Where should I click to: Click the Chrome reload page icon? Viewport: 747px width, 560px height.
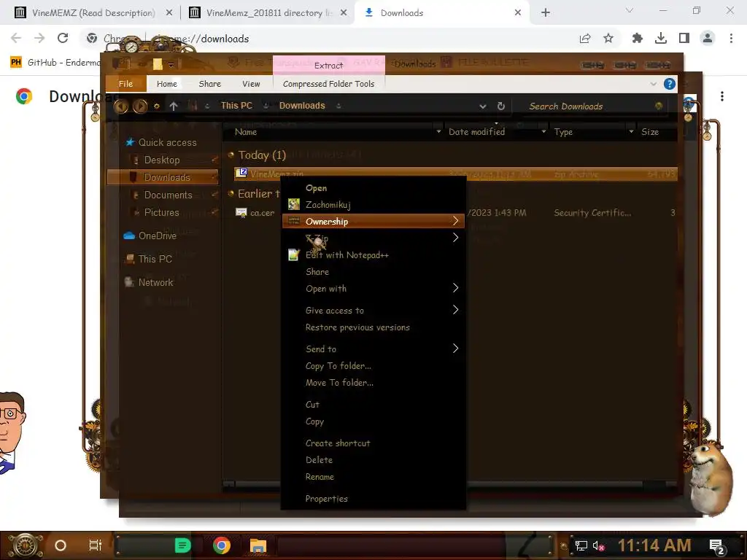(63, 38)
